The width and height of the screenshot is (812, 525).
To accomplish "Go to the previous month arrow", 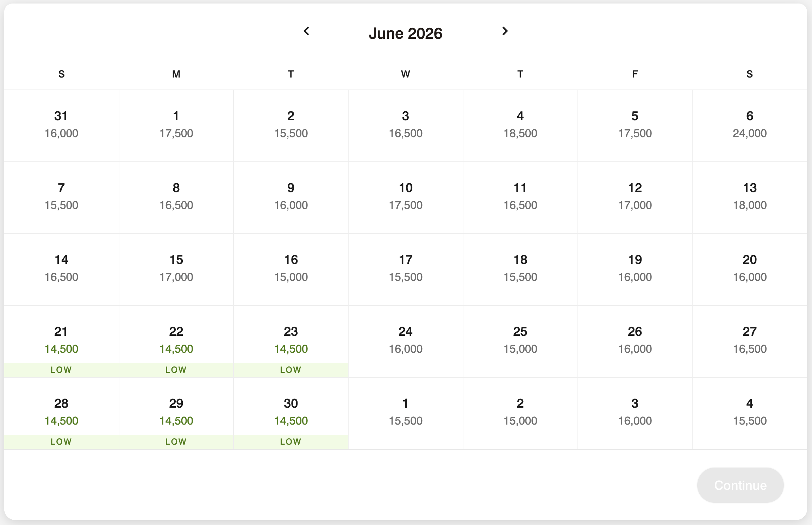I will point(306,31).
